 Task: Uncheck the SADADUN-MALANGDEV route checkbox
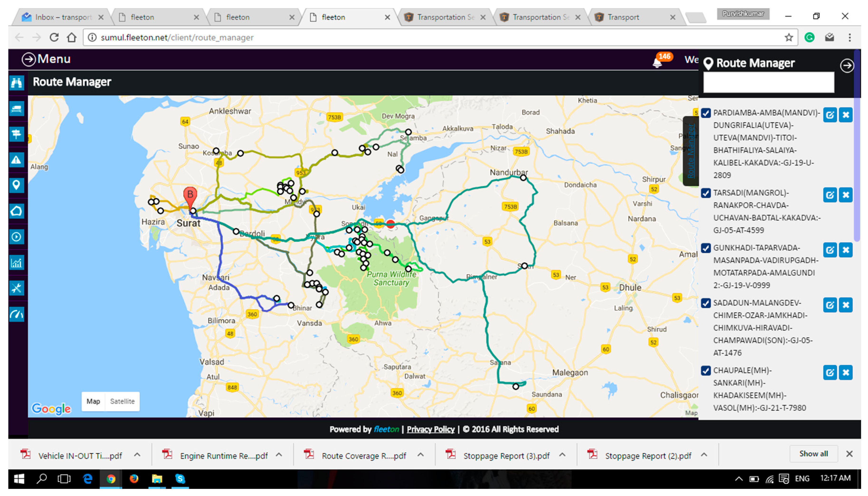click(x=706, y=303)
